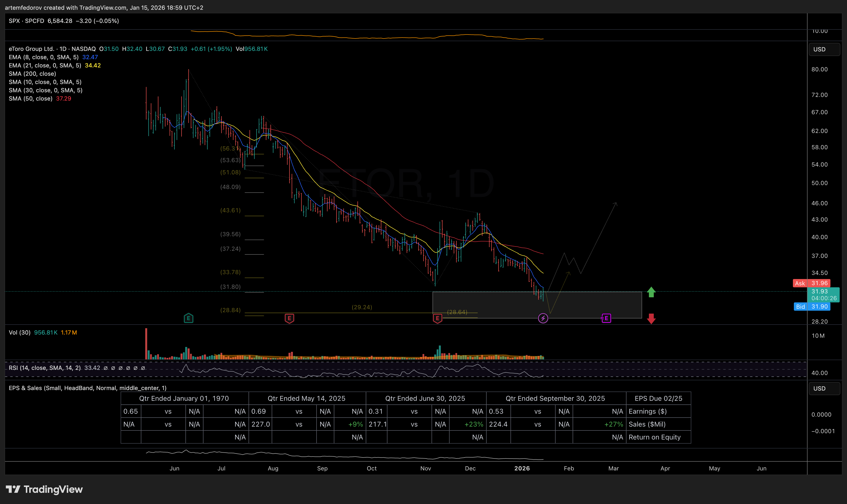Screen dimensions: 847x504
Task: Select the SMA (200, close) indicator legend
Action: pyautogui.click(x=32, y=74)
